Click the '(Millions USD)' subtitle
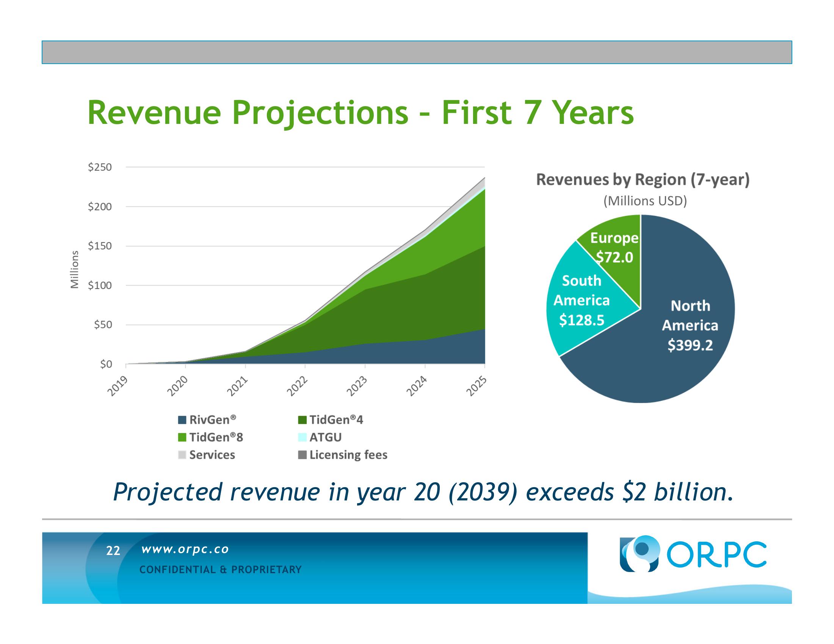The height and width of the screenshot is (644, 834). [x=645, y=201]
